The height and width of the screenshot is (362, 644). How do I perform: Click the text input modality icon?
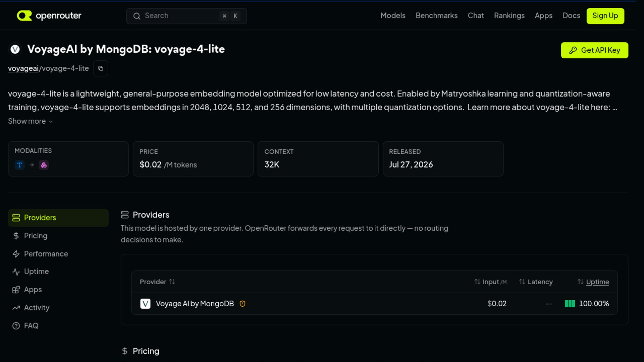pos(19,165)
